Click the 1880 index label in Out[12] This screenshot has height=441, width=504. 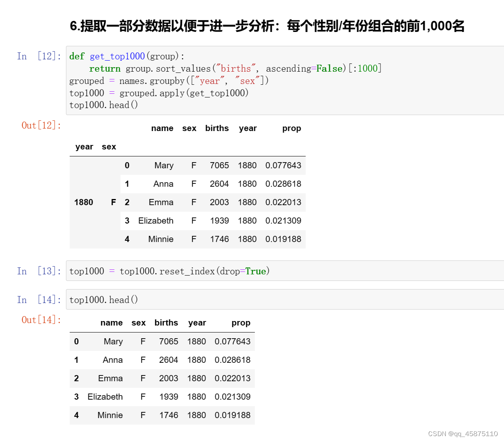click(x=84, y=202)
